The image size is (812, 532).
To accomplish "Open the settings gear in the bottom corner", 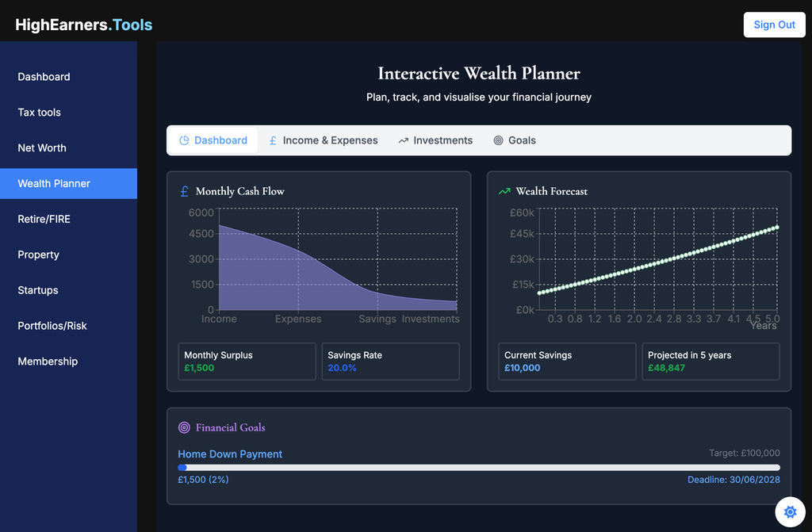I will (790, 512).
